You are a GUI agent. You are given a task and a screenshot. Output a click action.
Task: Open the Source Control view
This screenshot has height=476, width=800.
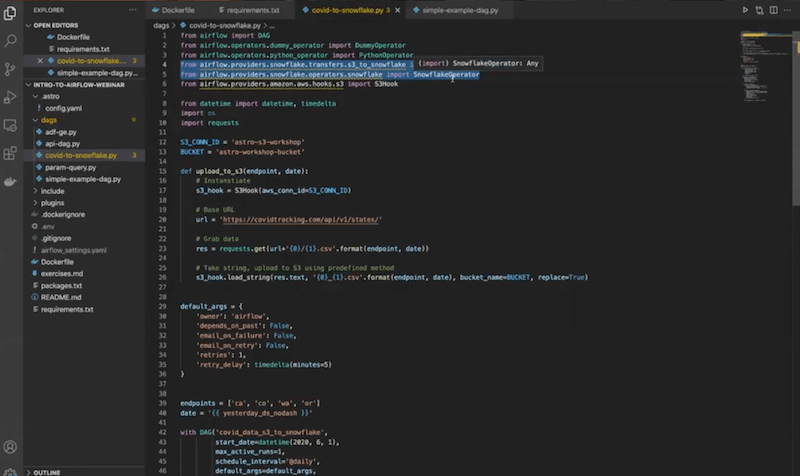pos(11,68)
